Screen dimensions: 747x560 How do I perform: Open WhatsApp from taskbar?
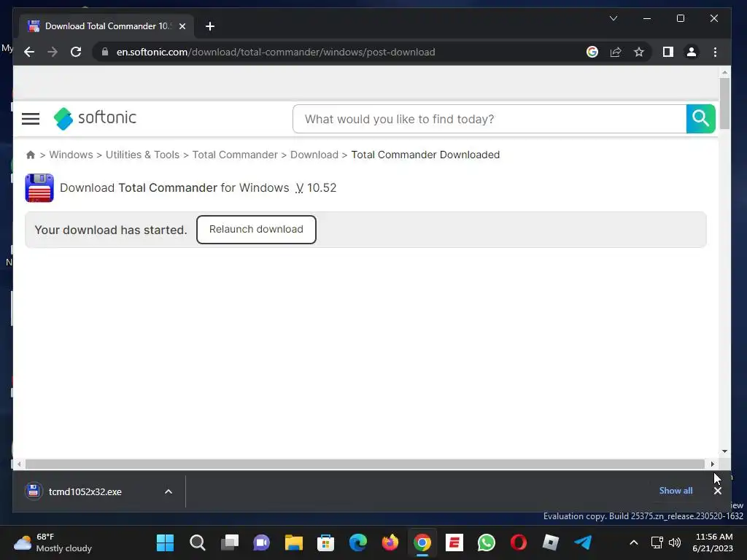(x=487, y=542)
